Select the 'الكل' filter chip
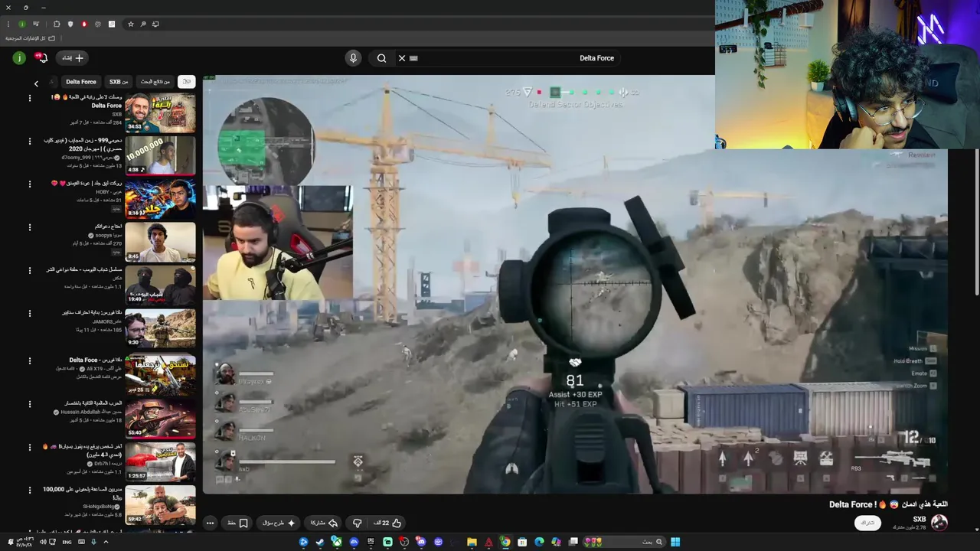The width and height of the screenshot is (980, 551). [186, 81]
